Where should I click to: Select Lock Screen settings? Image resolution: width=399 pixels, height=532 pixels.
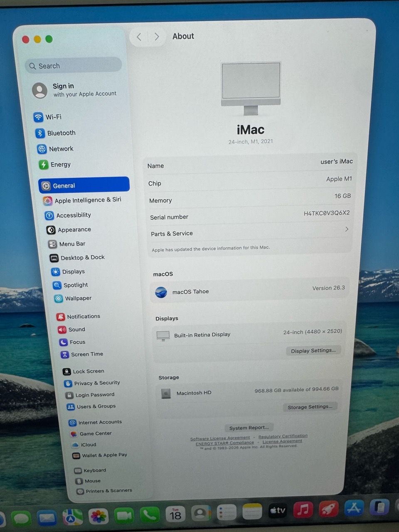(x=84, y=371)
